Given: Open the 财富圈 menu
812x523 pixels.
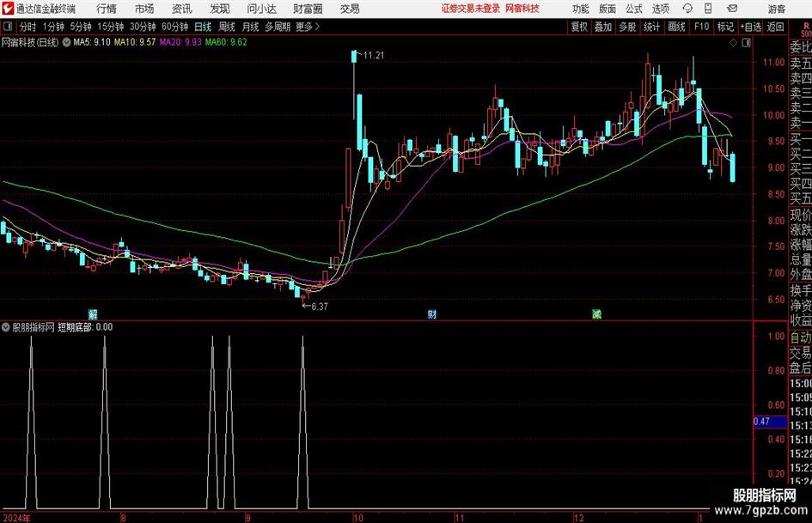Looking at the screenshot, I should point(308,9).
